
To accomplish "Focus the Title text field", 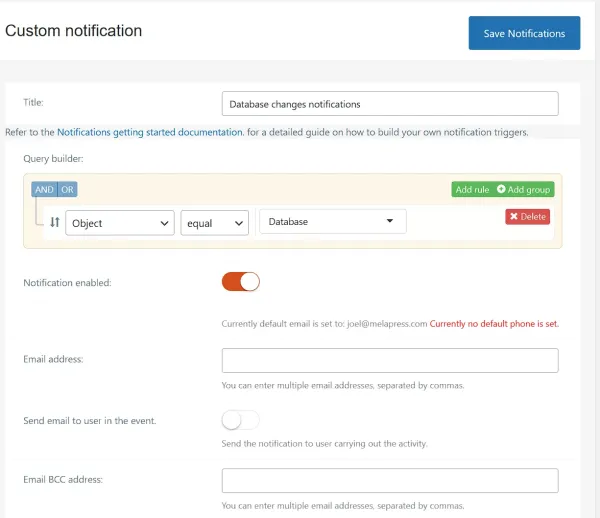I will 389,104.
